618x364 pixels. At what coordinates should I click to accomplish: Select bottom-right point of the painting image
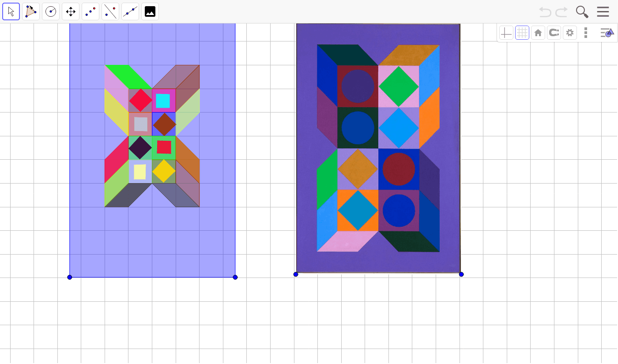pyautogui.click(x=461, y=274)
